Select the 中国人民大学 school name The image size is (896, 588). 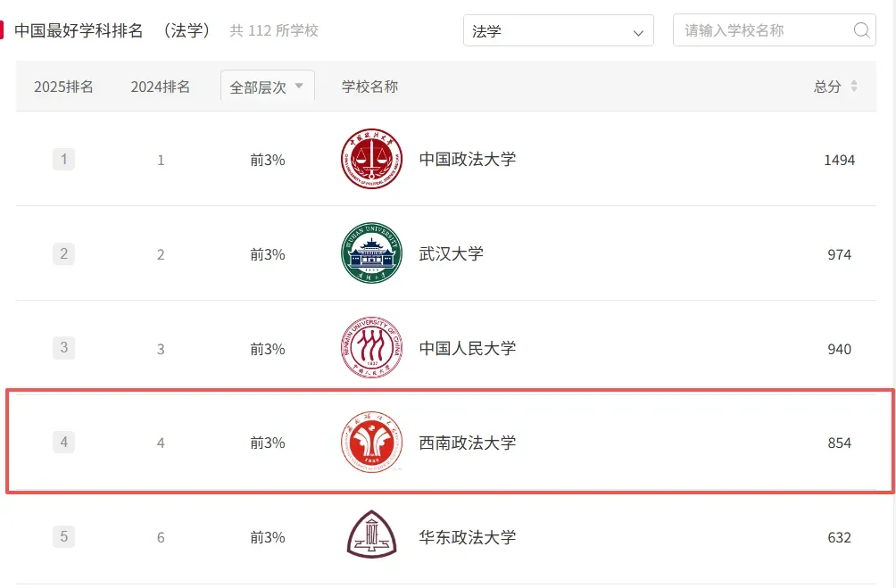click(468, 348)
